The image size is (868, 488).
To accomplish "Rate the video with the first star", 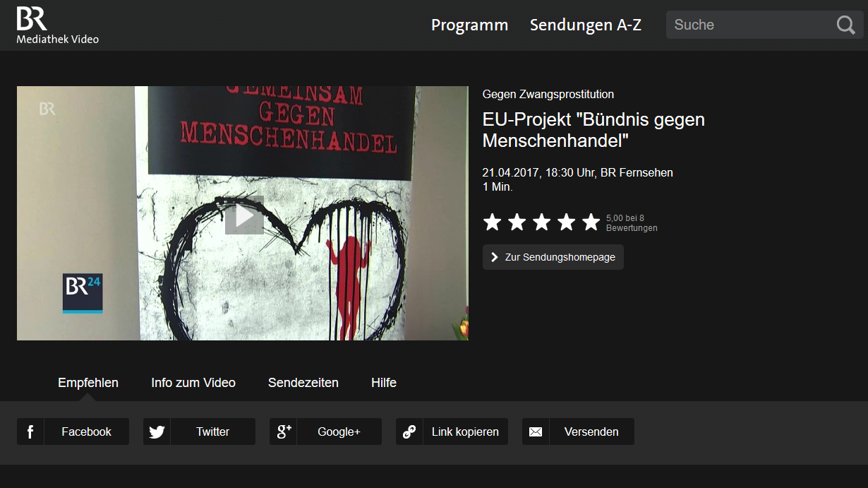I will coord(493,222).
